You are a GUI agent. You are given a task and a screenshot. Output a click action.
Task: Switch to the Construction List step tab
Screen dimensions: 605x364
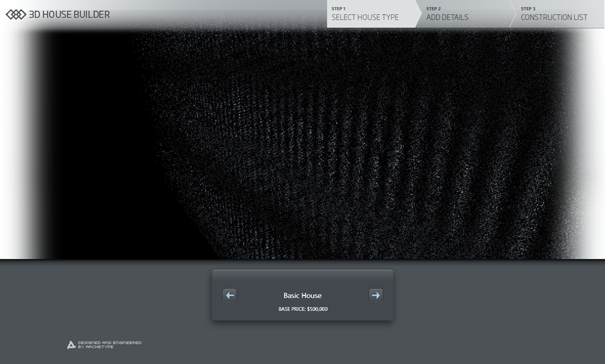point(554,17)
